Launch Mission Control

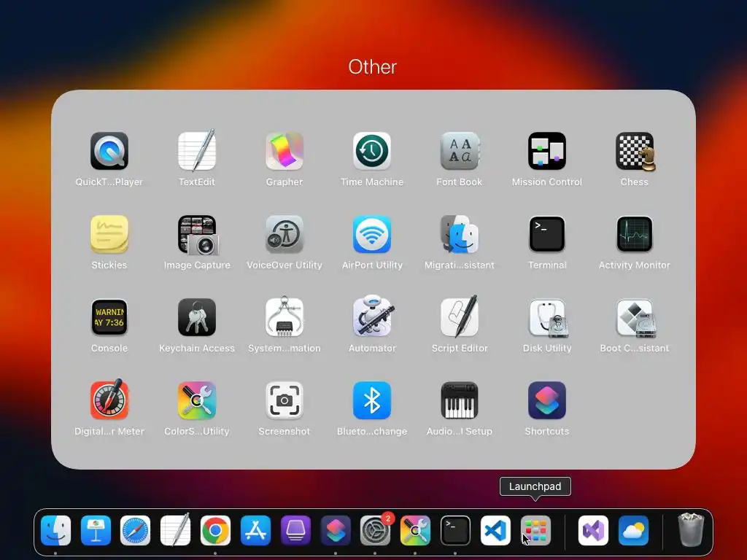pyautogui.click(x=547, y=152)
